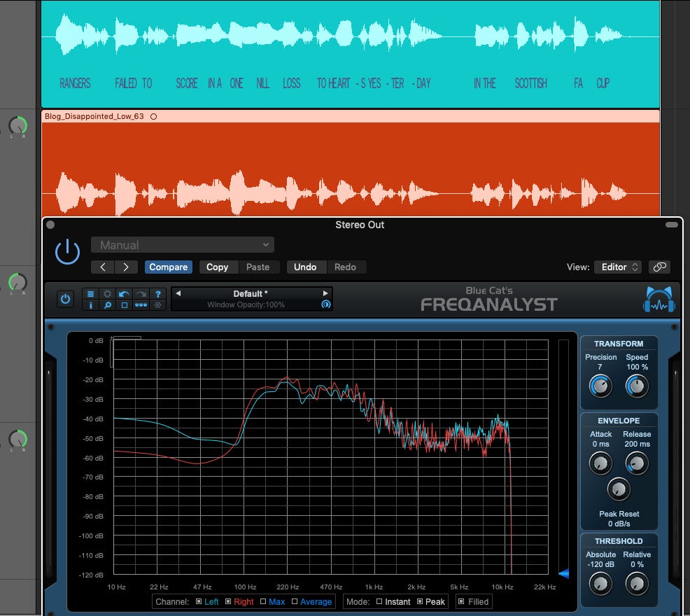Open the FreqAnalyst gear settings icon
Image resolution: width=690 pixels, height=616 pixels.
point(107,294)
